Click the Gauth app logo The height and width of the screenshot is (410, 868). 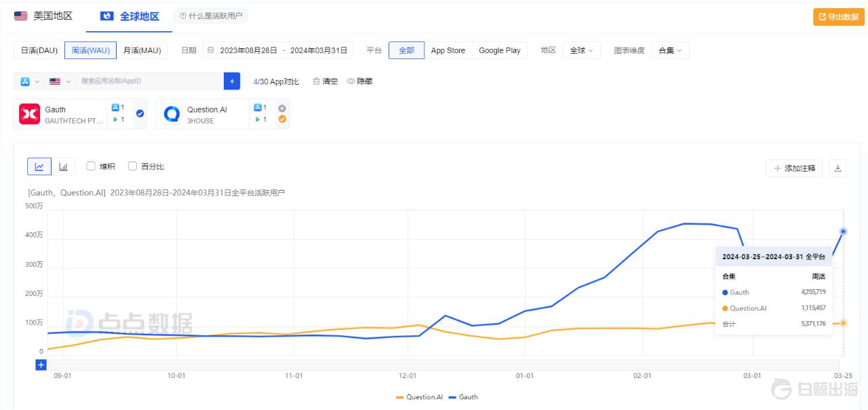29,114
